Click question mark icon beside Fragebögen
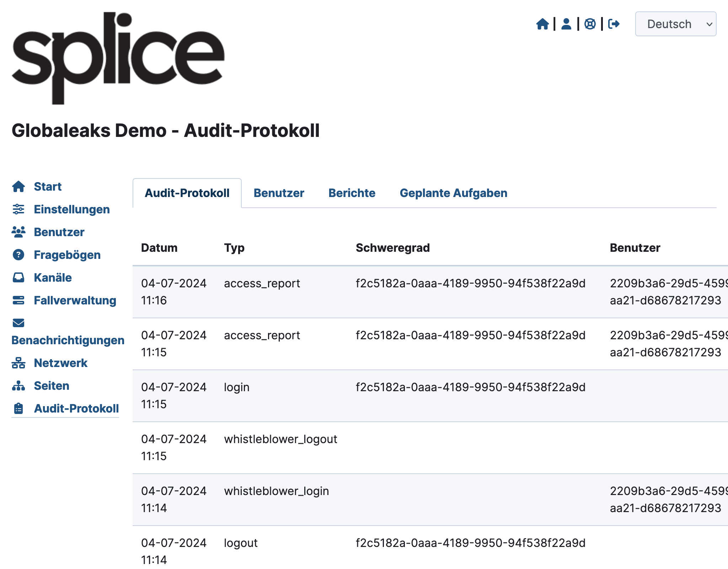This screenshot has height=569, width=728. (x=18, y=255)
